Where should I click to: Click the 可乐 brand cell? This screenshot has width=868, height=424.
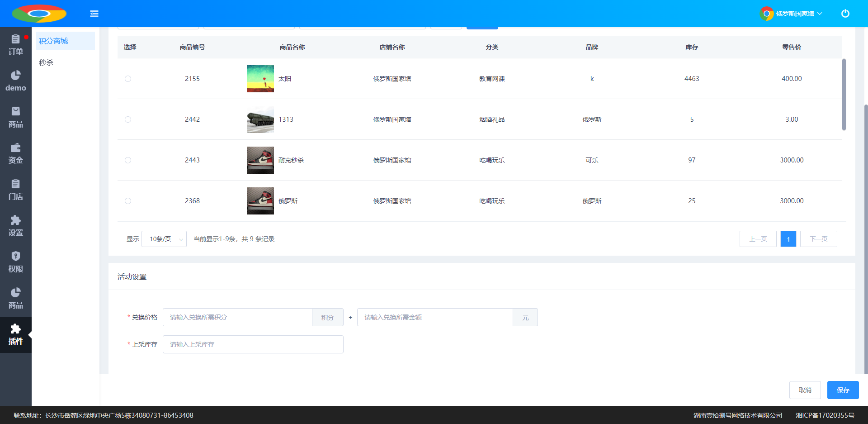coord(592,160)
